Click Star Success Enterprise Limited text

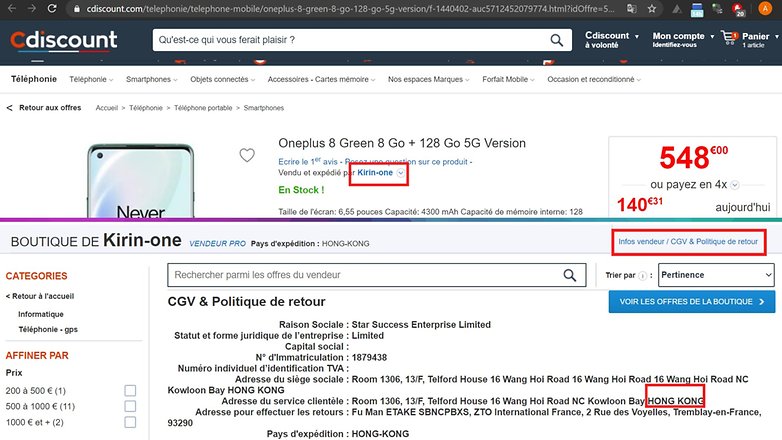[x=421, y=325]
